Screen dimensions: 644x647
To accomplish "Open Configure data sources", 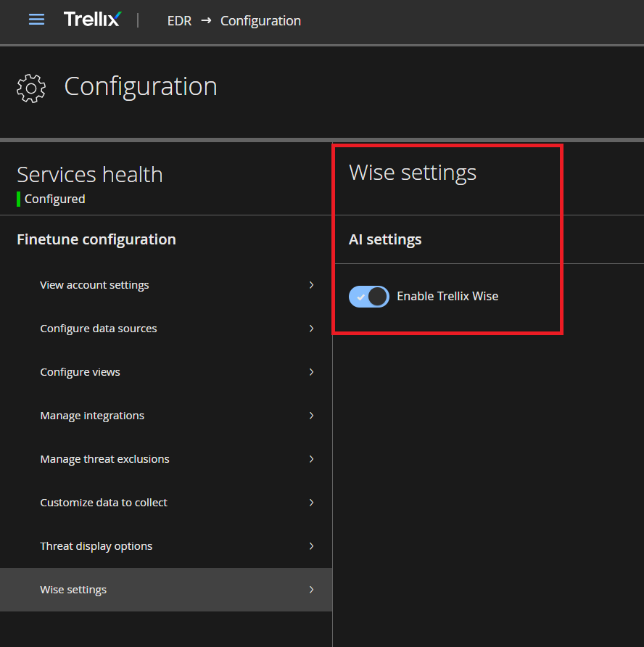I will (x=166, y=329).
